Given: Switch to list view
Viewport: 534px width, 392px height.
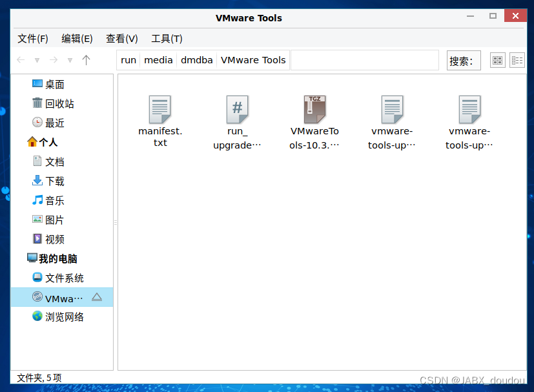Looking at the screenshot, I should 517,60.
